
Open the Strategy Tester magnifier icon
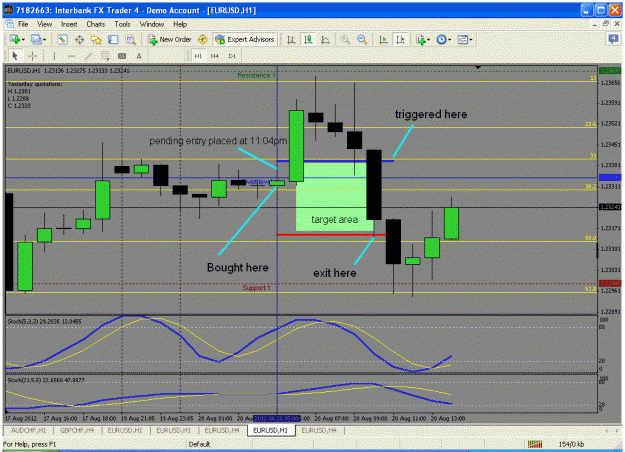tap(130, 39)
